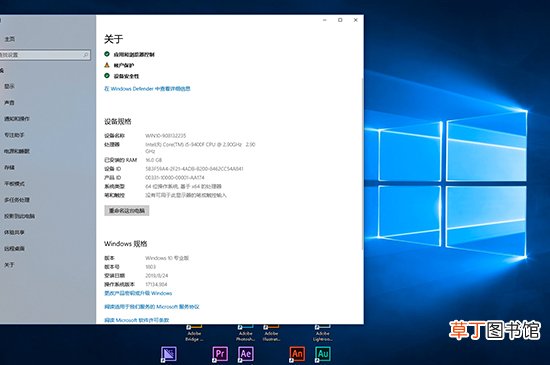Screen dimensions: 550x365
Task: Click green check icon beside 应用和浏览器控制
Action: point(107,54)
